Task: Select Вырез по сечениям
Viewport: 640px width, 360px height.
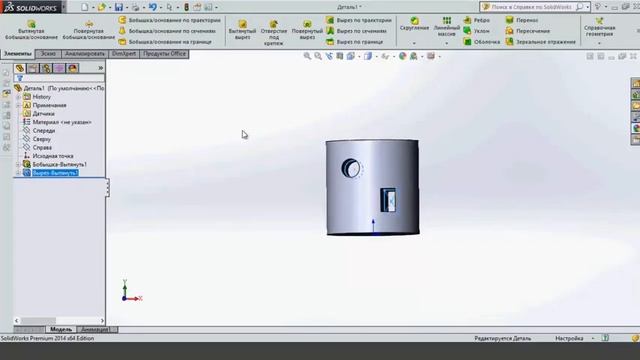Action: tap(356, 31)
